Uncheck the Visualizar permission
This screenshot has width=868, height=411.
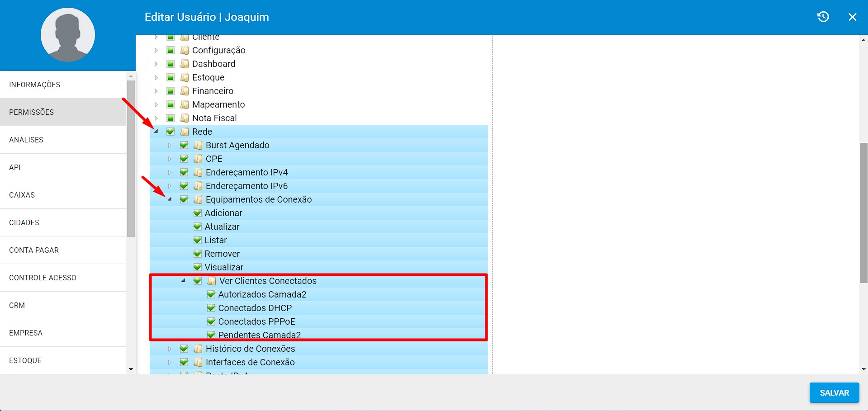coord(198,267)
